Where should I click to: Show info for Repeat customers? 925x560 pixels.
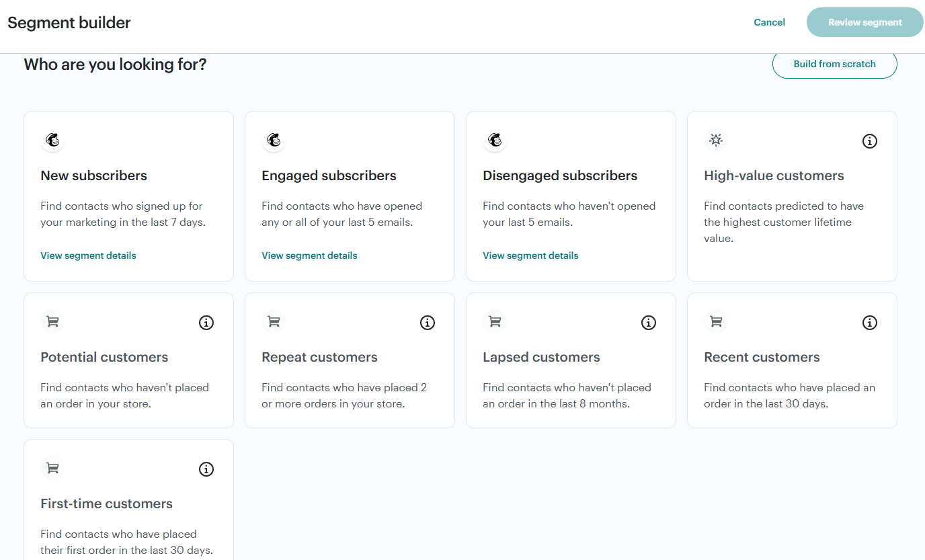tap(428, 323)
